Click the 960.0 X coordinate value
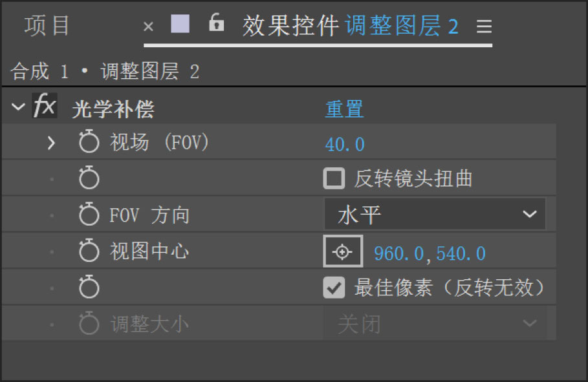This screenshot has height=382, width=588. pyautogui.click(x=398, y=253)
